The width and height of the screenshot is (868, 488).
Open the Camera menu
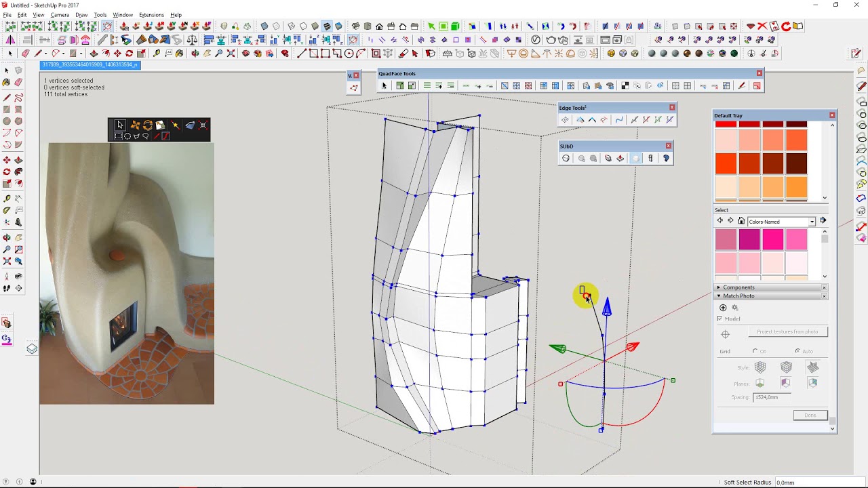point(60,15)
